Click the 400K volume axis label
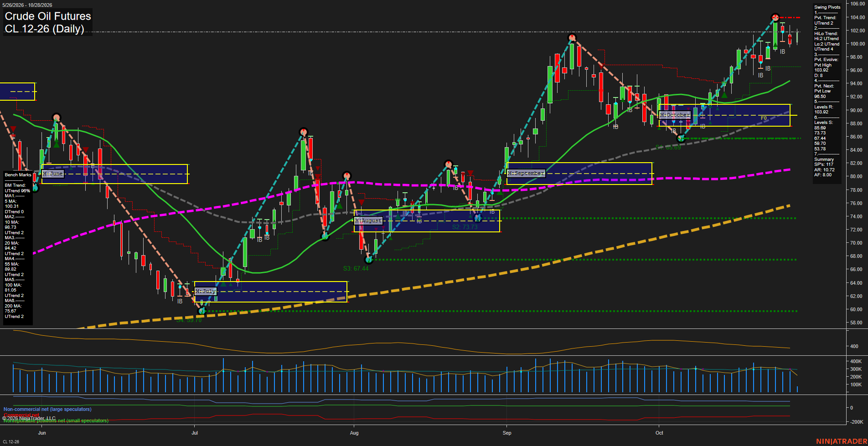The height and width of the screenshot is (446, 868). coord(856,361)
